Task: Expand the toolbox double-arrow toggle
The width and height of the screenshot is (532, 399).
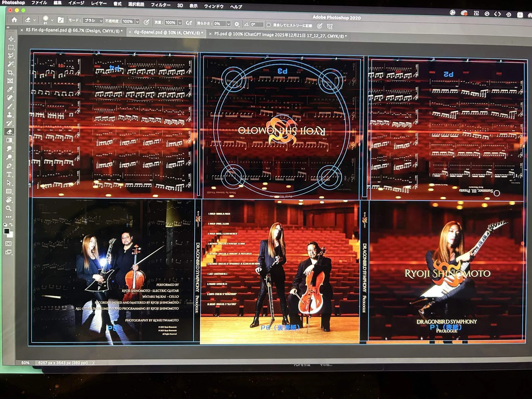Action: (8, 27)
